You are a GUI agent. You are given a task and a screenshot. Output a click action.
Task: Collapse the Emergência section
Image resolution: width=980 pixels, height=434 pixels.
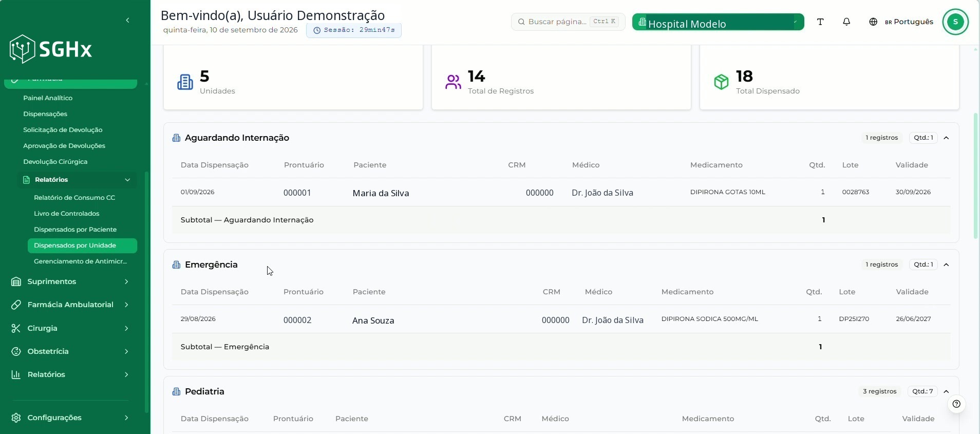point(946,265)
